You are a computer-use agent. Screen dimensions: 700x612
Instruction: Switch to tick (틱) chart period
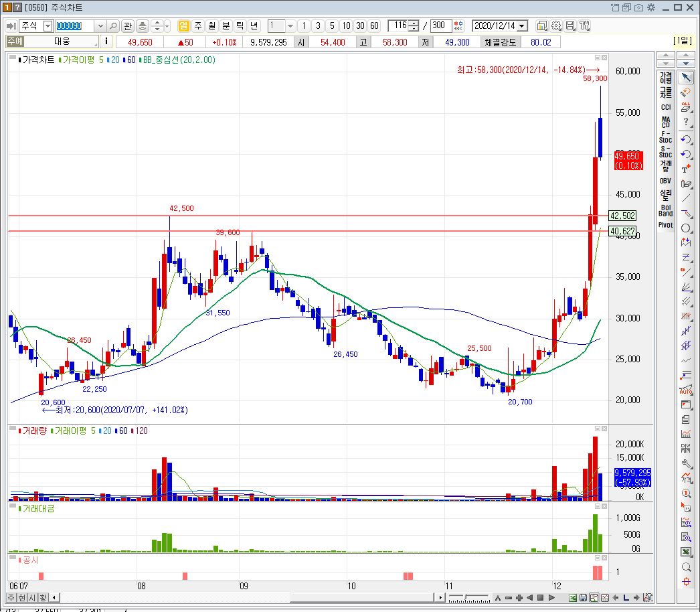240,26
